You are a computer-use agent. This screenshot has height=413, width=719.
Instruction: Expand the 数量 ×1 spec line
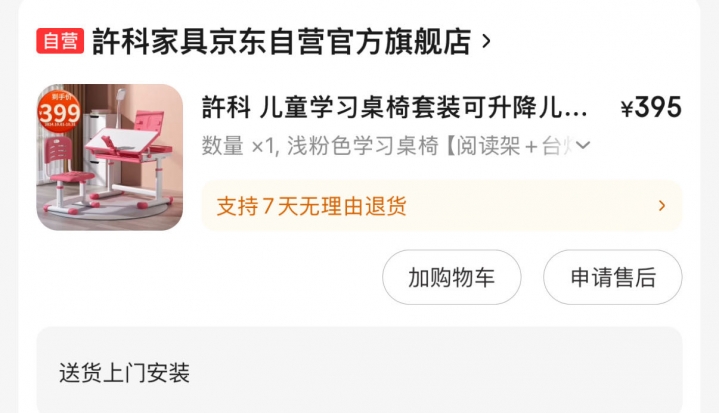pyautogui.click(x=238, y=146)
